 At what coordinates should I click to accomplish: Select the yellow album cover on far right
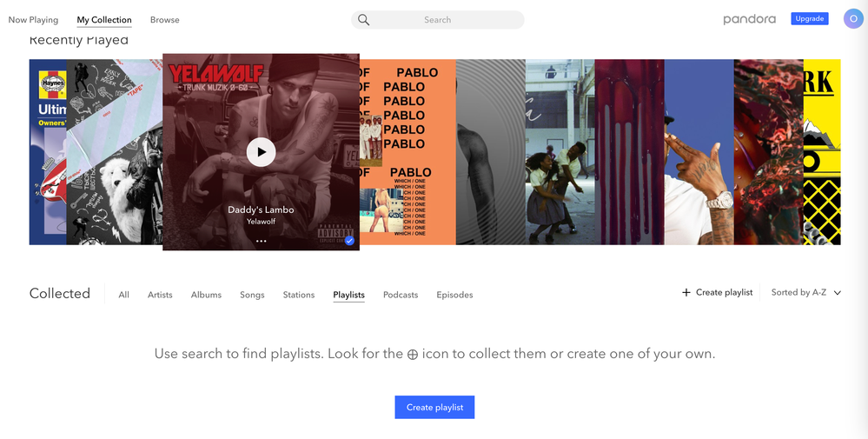(822, 152)
